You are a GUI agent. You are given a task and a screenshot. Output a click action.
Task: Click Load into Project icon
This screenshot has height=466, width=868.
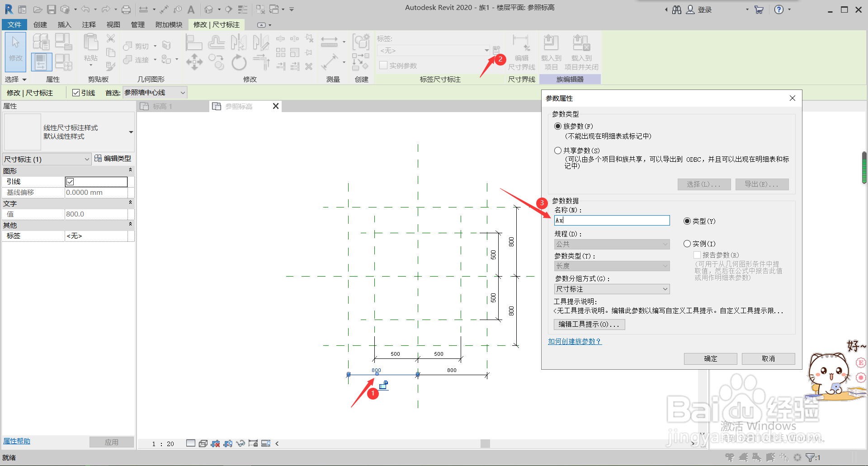click(x=551, y=52)
